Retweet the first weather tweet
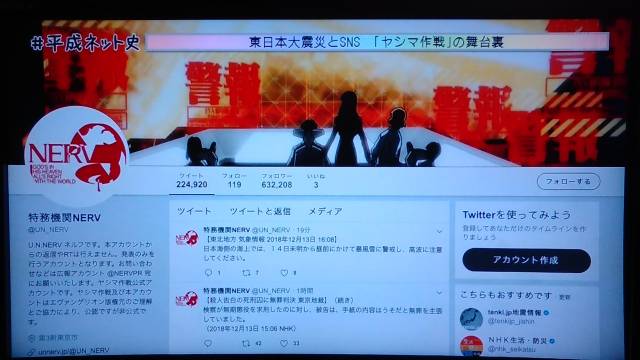This screenshot has width=640, height=360. pyautogui.click(x=246, y=273)
